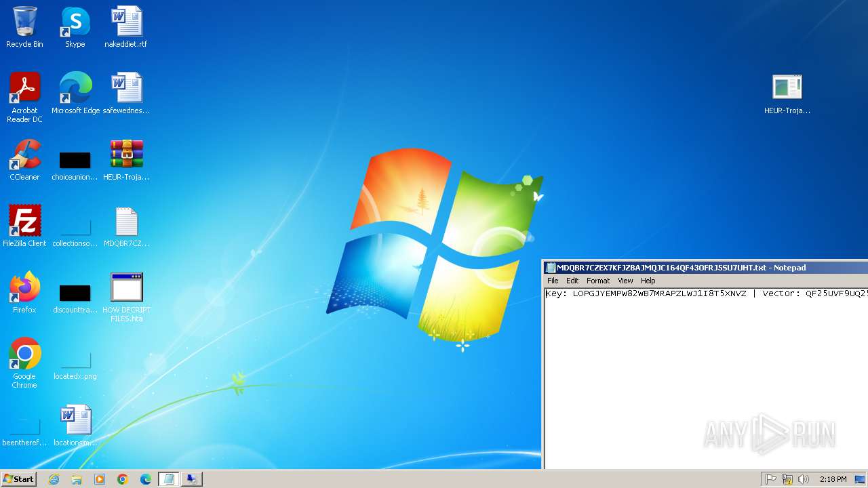Screen dimensions: 868x488
Task: Open Acrobat Reader DC shortcut
Action: click(24, 97)
